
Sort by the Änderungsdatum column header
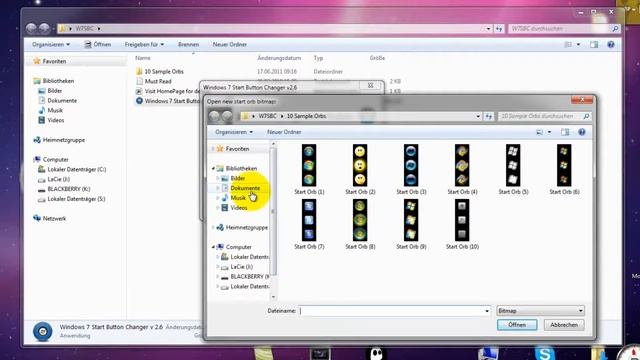(x=279, y=58)
